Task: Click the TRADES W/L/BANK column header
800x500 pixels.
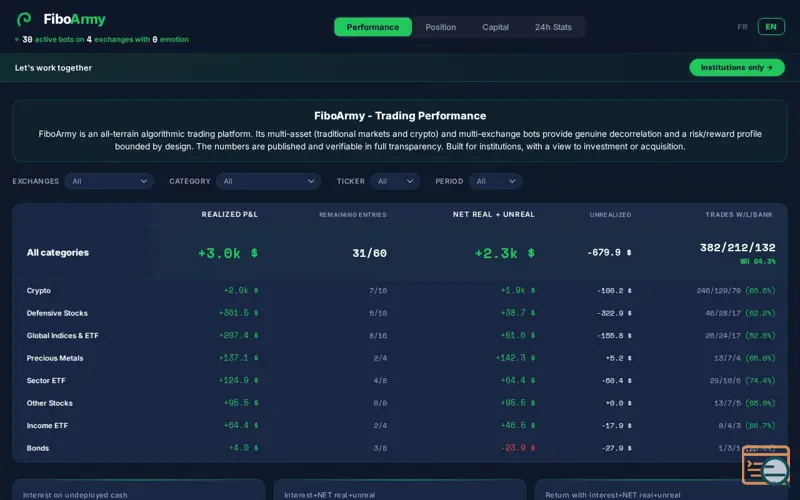Action: [739, 215]
